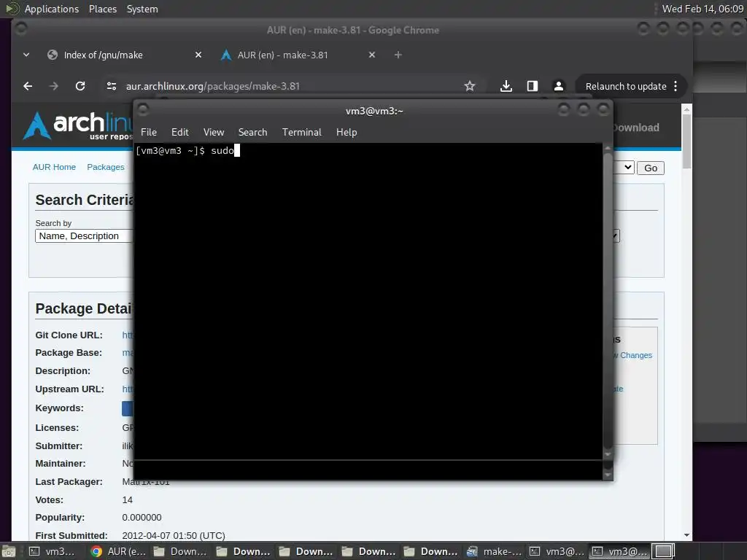View site information icon in address bar
The width and height of the screenshot is (747, 560).
pos(112,86)
